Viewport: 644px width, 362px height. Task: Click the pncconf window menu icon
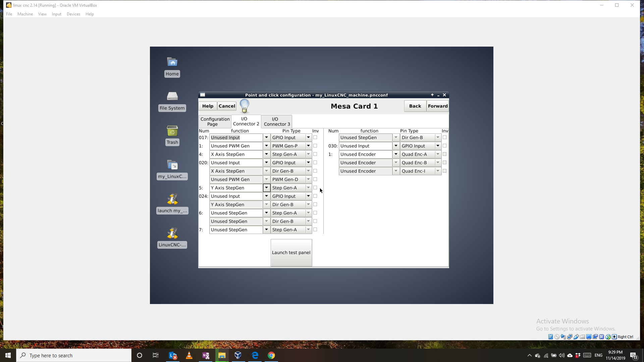coord(203,95)
